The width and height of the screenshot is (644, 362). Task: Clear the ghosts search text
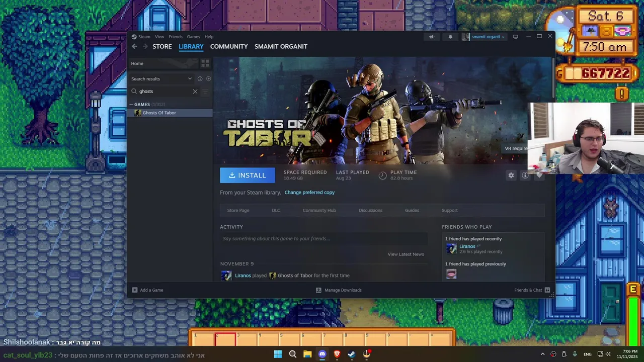point(195,92)
